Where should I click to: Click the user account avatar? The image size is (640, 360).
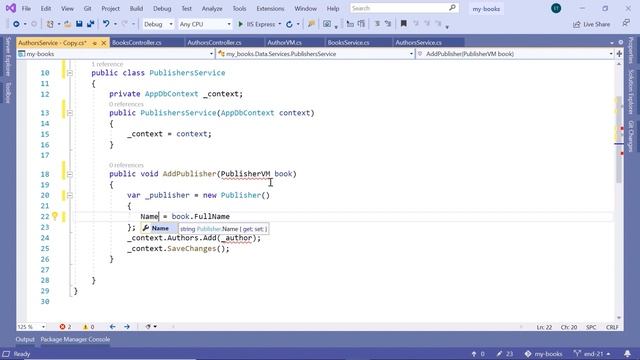point(556,8)
